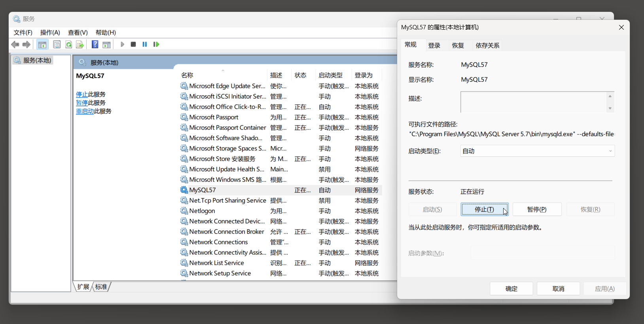644x324 pixels.
Task: Toggle the show/hide console tree toolbar icon
Action: click(42, 44)
